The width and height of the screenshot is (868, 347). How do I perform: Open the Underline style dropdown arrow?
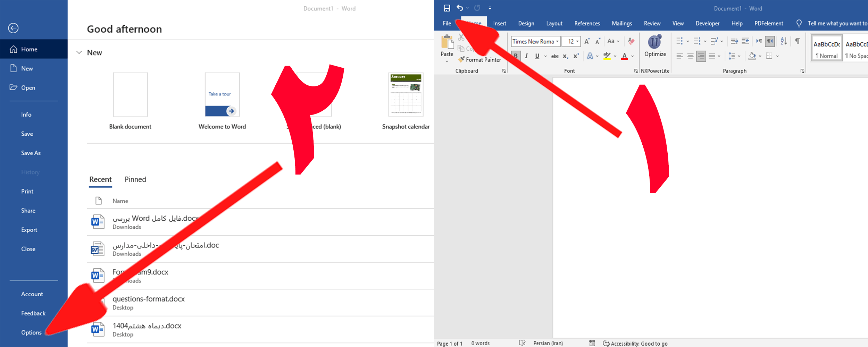click(545, 56)
